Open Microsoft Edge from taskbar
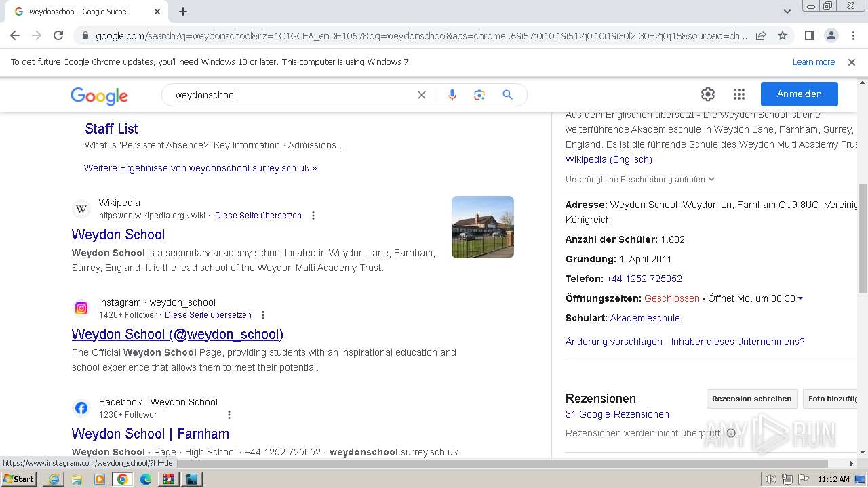The height and width of the screenshot is (488, 868). pos(146,479)
